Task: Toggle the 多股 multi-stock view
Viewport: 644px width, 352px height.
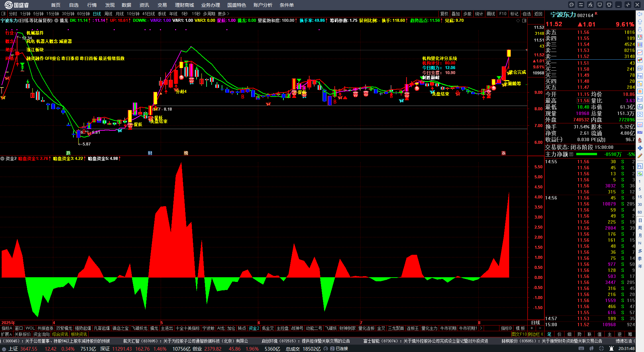Action: pos(467,14)
